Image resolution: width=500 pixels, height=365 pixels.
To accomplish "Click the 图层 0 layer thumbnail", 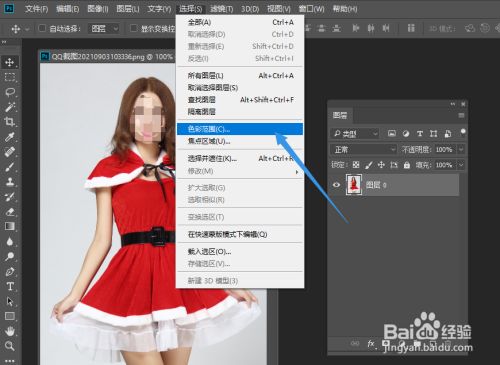I will [354, 185].
